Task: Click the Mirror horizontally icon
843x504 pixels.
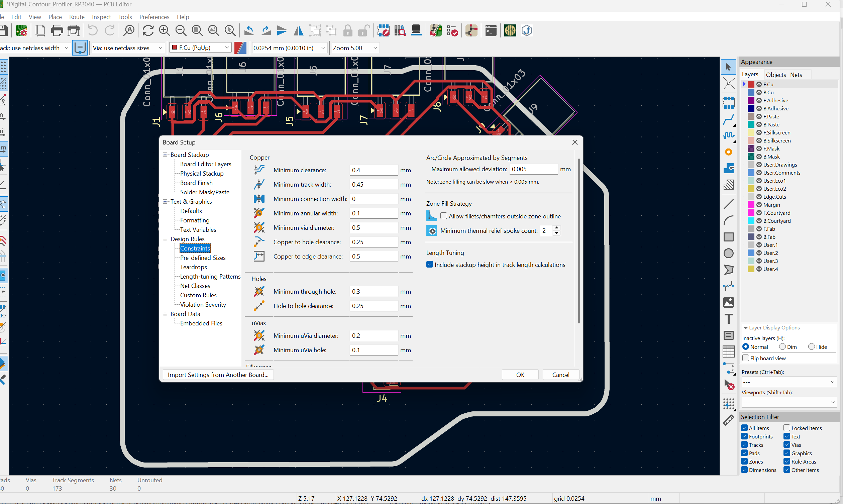Action: pos(298,31)
